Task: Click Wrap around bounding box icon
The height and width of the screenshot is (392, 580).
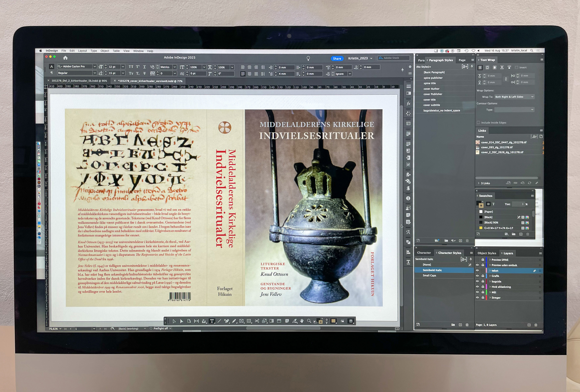Action: click(x=487, y=68)
